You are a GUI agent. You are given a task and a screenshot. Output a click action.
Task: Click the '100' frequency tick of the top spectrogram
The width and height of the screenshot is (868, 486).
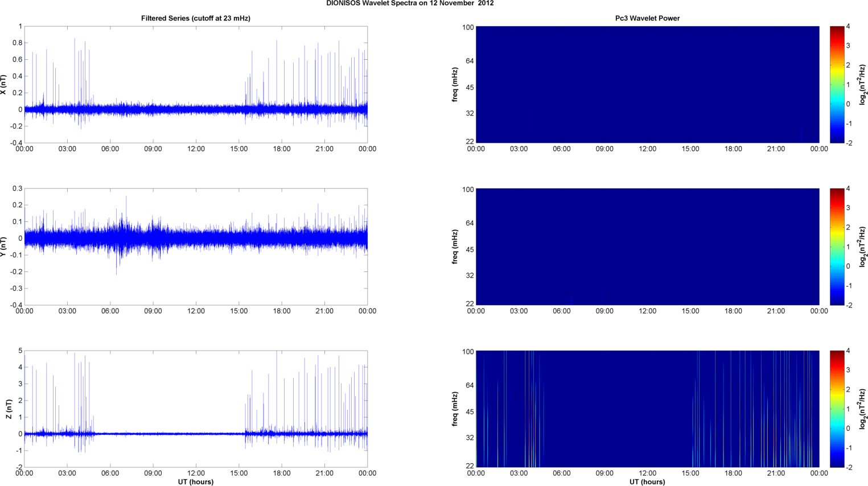[x=468, y=27]
